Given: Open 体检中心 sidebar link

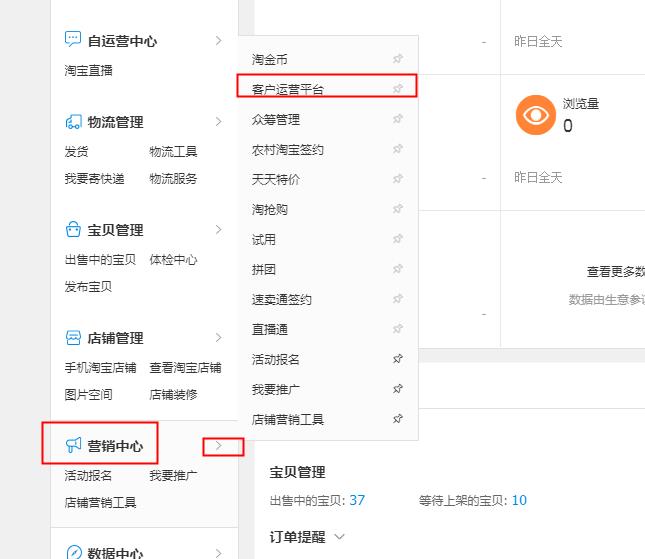Looking at the screenshot, I should click(x=173, y=260).
